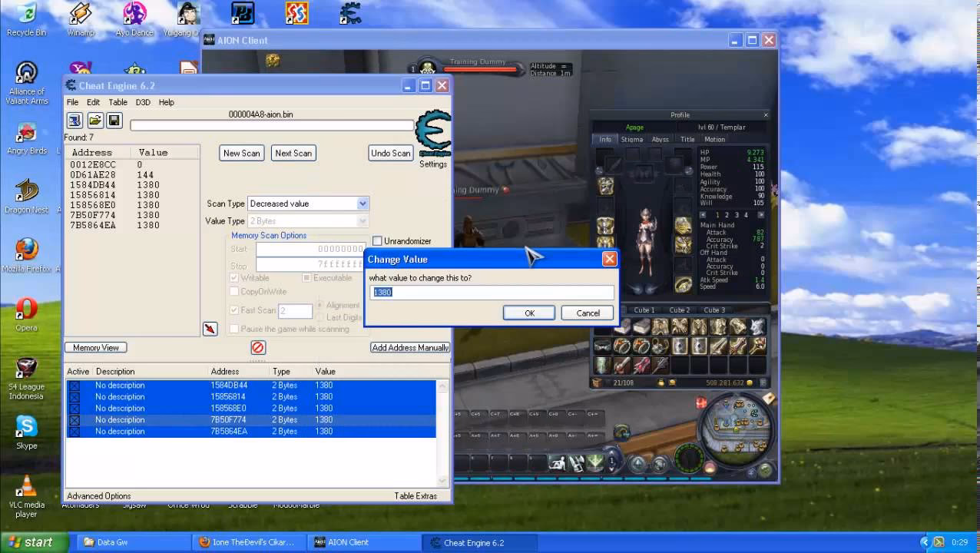
Task: Switch to the Abyss tab in Profile
Action: click(661, 140)
